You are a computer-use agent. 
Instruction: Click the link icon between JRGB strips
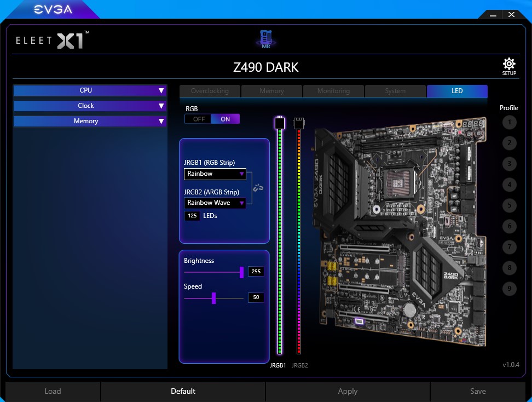pyautogui.click(x=258, y=187)
